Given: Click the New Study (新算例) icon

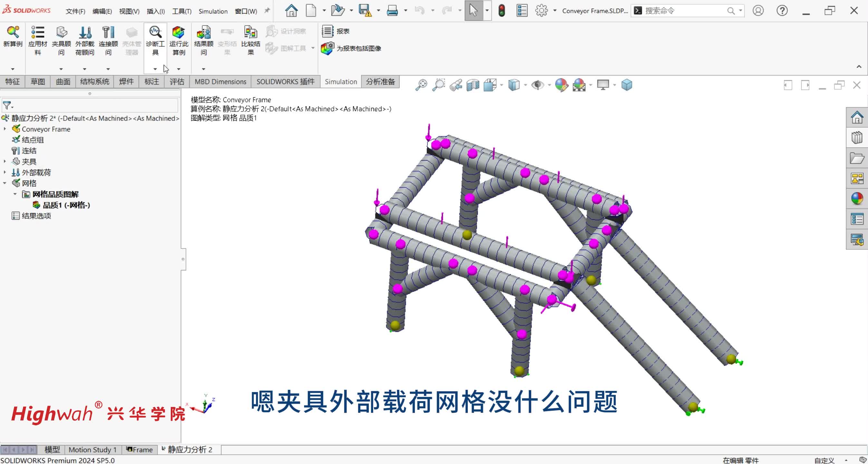Looking at the screenshot, I should pos(13,33).
